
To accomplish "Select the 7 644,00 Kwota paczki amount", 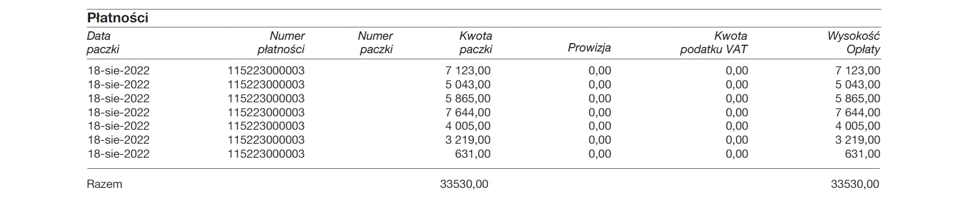I will (468, 112).
